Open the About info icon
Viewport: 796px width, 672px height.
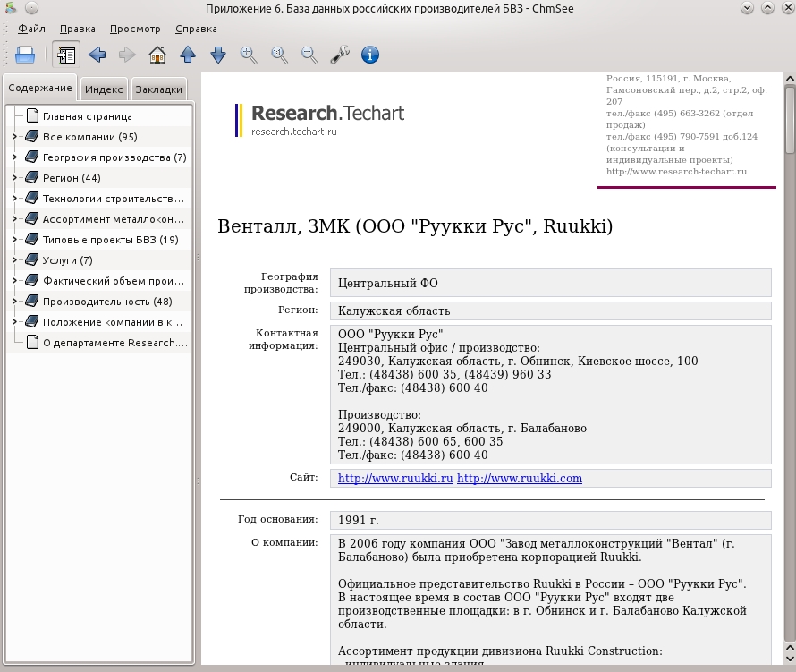(x=370, y=55)
